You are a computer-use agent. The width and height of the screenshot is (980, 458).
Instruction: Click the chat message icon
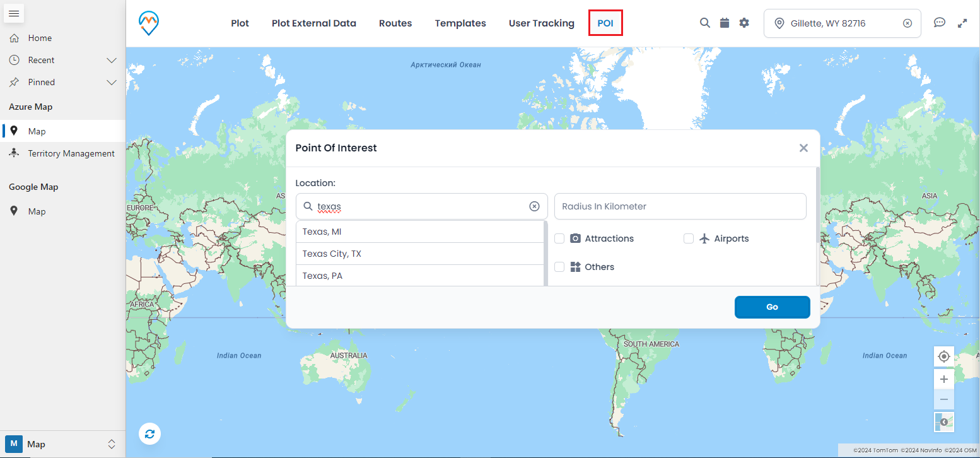[x=939, y=23]
